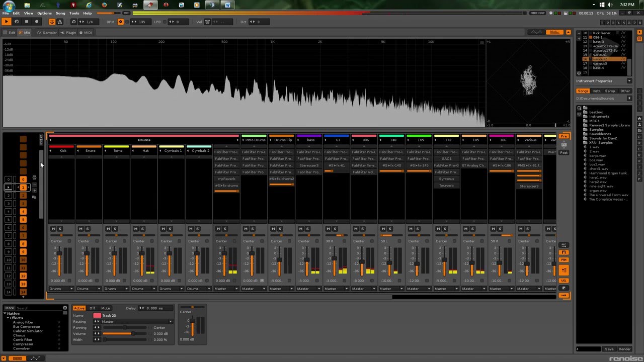Click the Off button
Viewport: 644px width, 362px height.
tap(93, 308)
